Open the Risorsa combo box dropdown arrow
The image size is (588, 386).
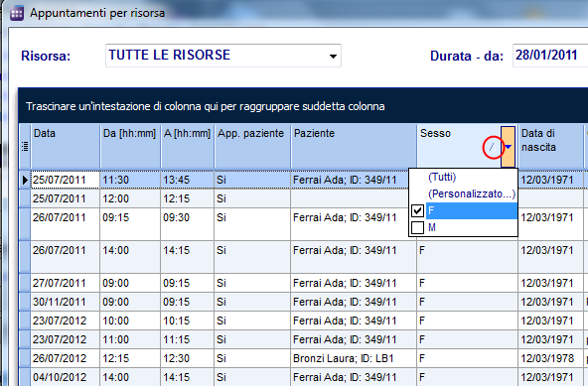333,57
